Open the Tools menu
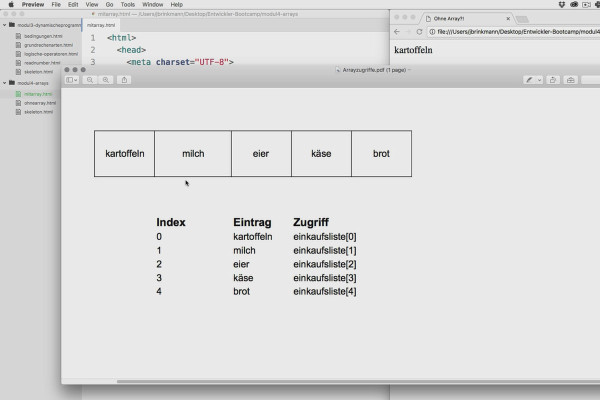600x400 pixels. (x=127, y=5)
